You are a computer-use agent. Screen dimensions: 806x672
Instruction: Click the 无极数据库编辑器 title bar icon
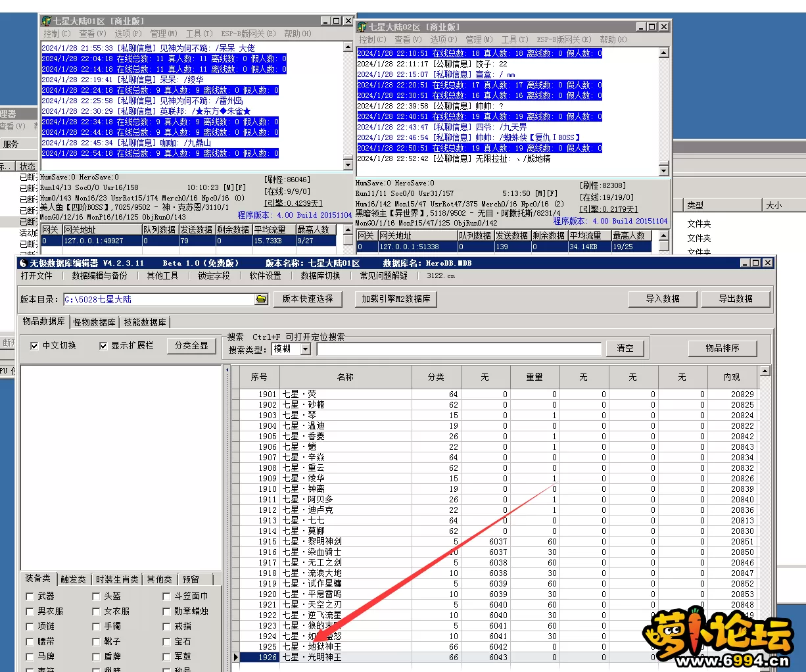[x=23, y=263]
